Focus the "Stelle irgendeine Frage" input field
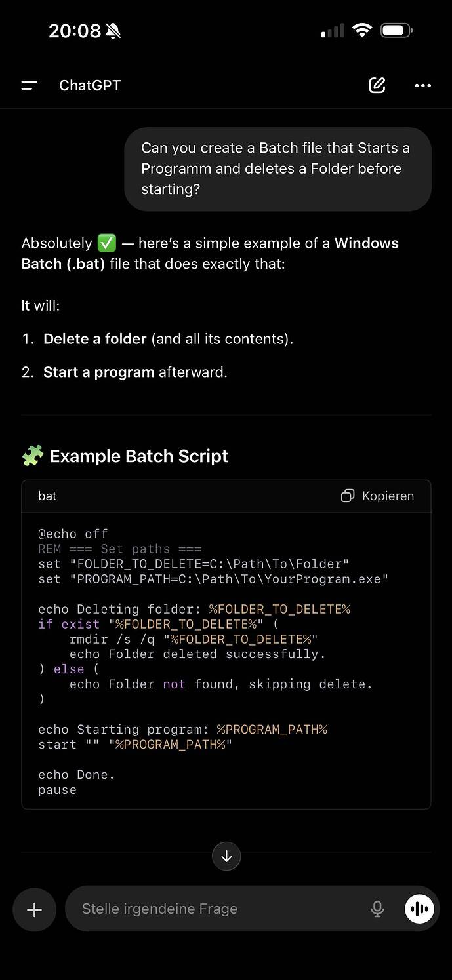This screenshot has height=980, width=452. 216,909
